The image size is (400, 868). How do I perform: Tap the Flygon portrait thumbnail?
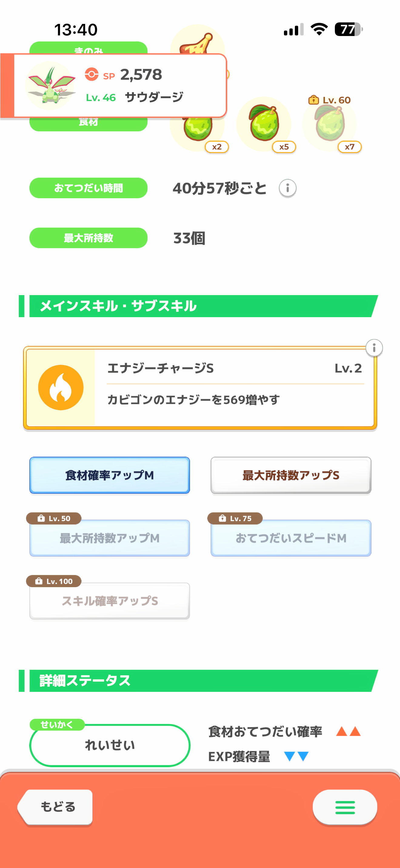[x=51, y=85]
